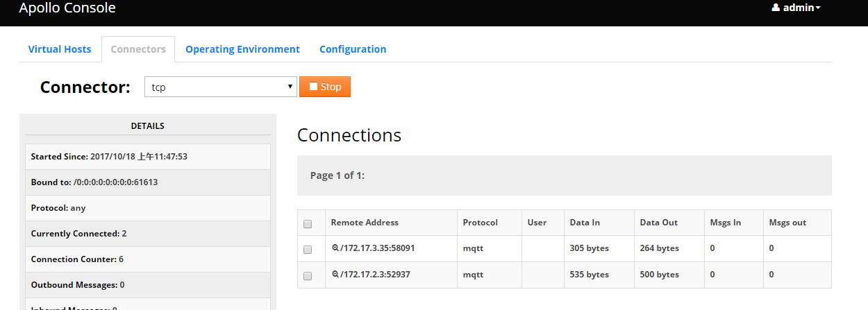Check the box for 172.17.3.35:58091 row
The image size is (868, 310).
click(308, 249)
